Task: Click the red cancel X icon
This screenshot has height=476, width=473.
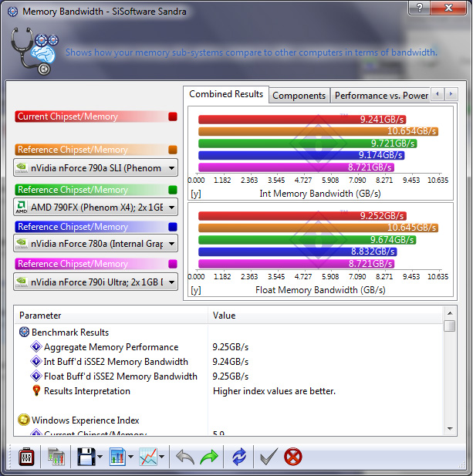Action: tap(293, 457)
